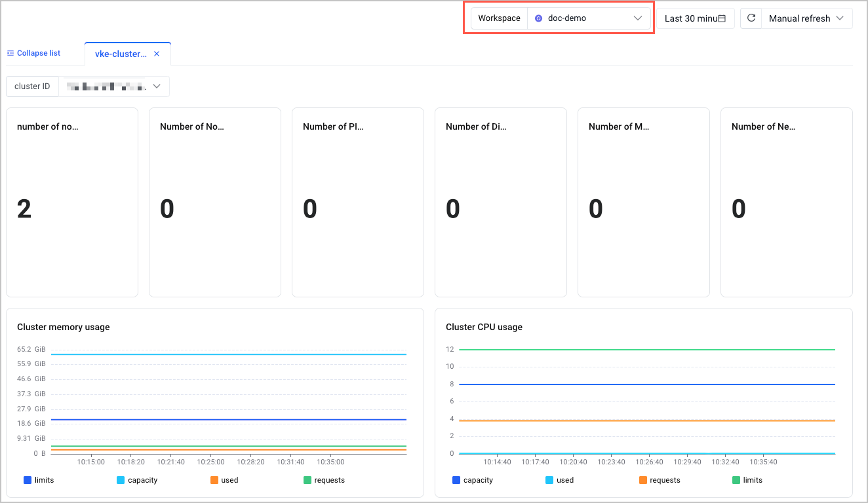Image resolution: width=868 pixels, height=503 pixels.
Task: Click the Collapse list icon
Action: coord(10,53)
